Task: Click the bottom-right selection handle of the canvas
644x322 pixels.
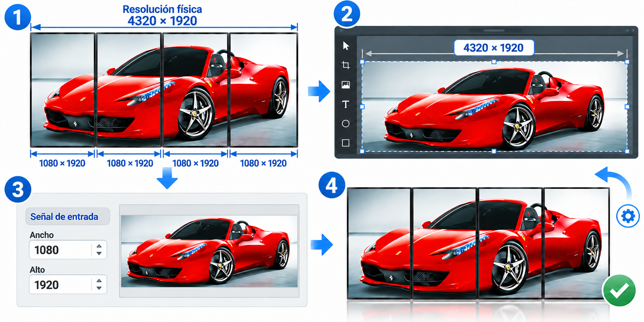Action: pos(627,151)
